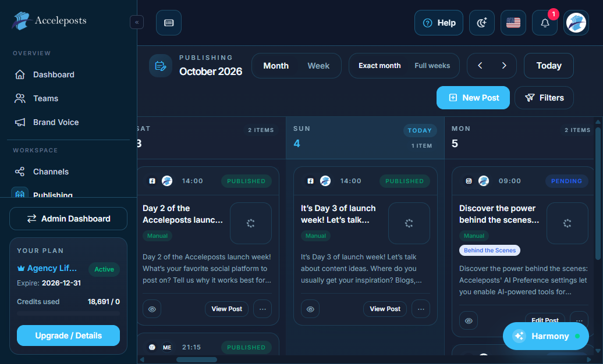Click WordPress icon on 21:15 post
The width and height of the screenshot is (603, 364).
152,347
